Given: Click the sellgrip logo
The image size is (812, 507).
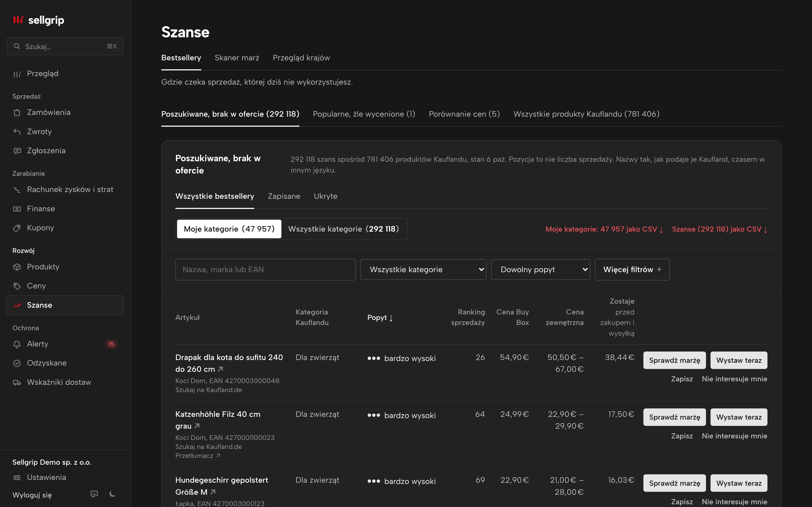Looking at the screenshot, I should 39,20.
